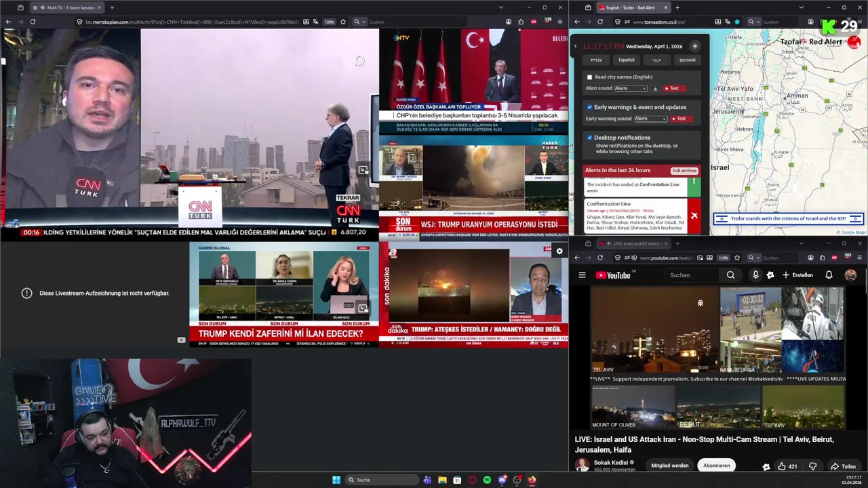Open Full archive of alerts

[x=684, y=171]
